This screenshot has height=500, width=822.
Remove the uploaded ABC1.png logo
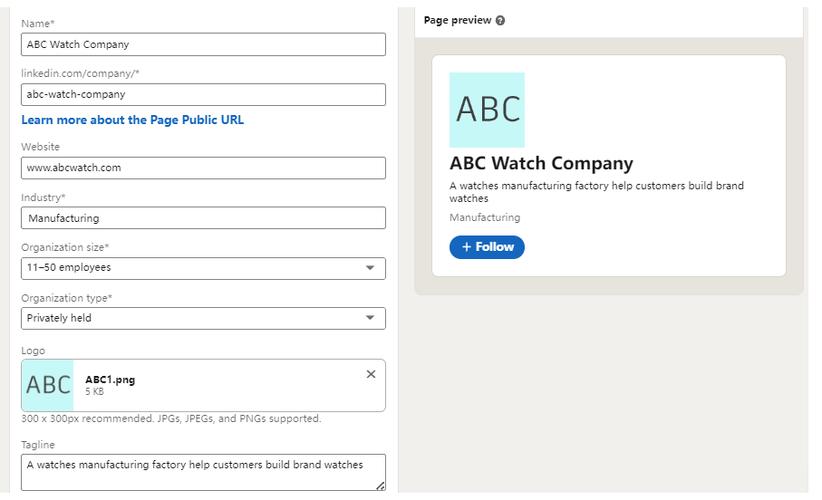[371, 374]
